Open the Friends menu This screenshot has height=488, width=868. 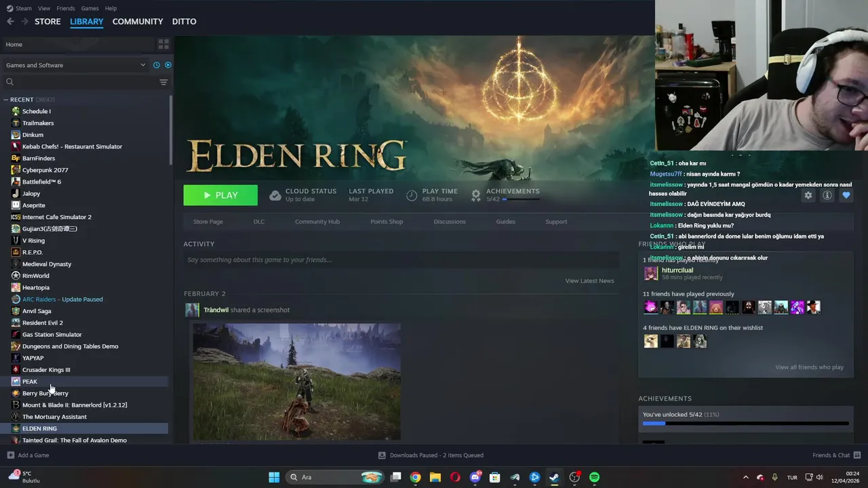point(66,8)
